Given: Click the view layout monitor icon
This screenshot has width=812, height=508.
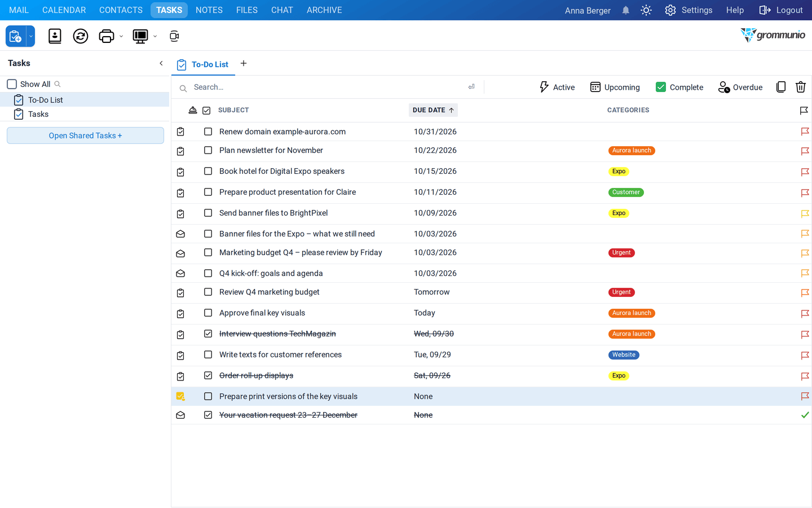Looking at the screenshot, I should (140, 36).
